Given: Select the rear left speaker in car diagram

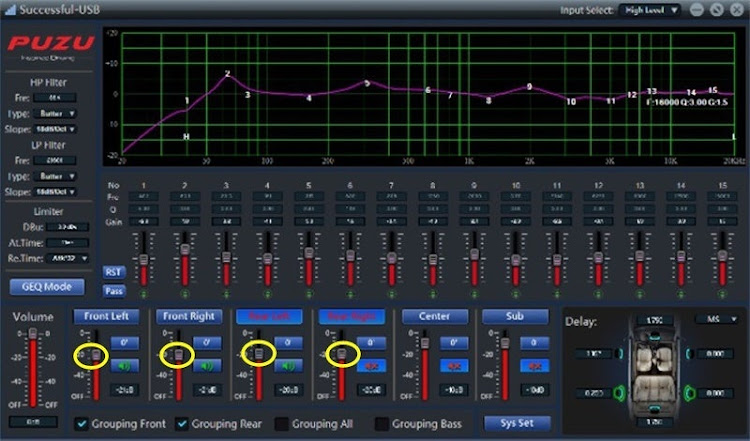Looking at the screenshot, I should [x=620, y=393].
